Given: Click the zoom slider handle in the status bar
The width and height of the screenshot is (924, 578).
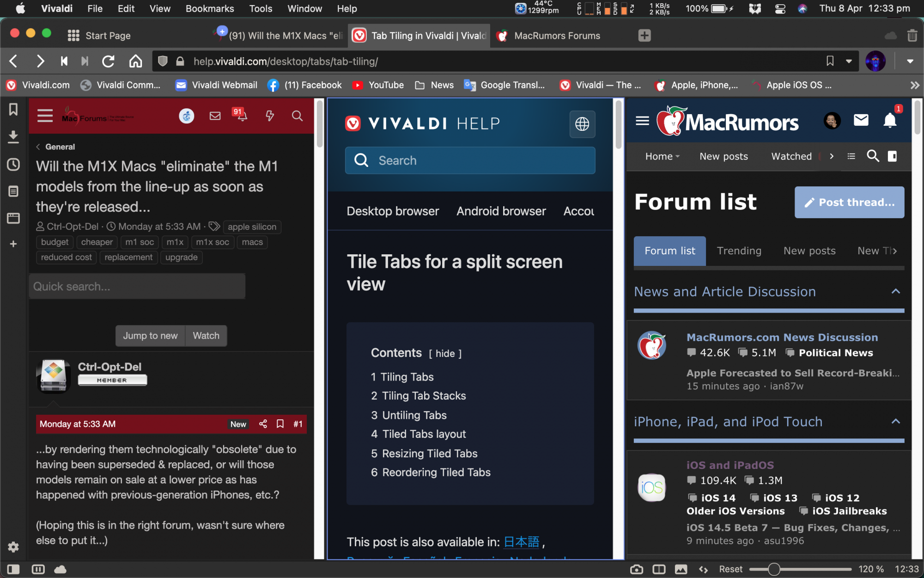Looking at the screenshot, I should click(773, 569).
